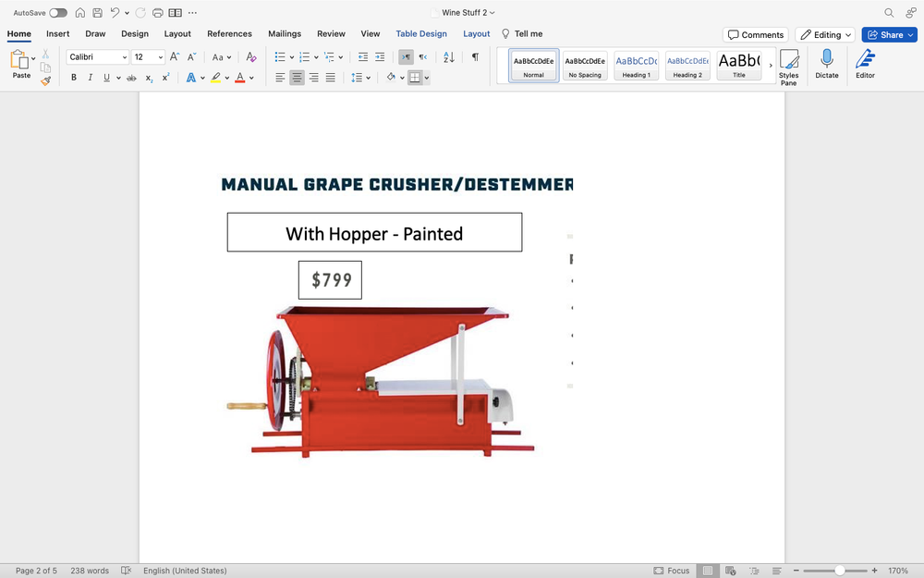Screen dimensions: 924x578
Task: Toggle the AutoSave switch
Action: 57,13
